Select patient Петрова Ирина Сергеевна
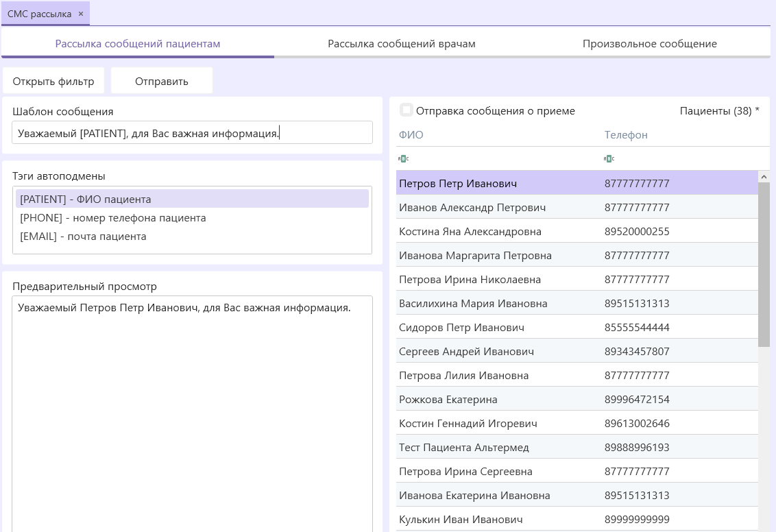Viewport: 776px width, 532px height. pyautogui.click(x=577, y=471)
